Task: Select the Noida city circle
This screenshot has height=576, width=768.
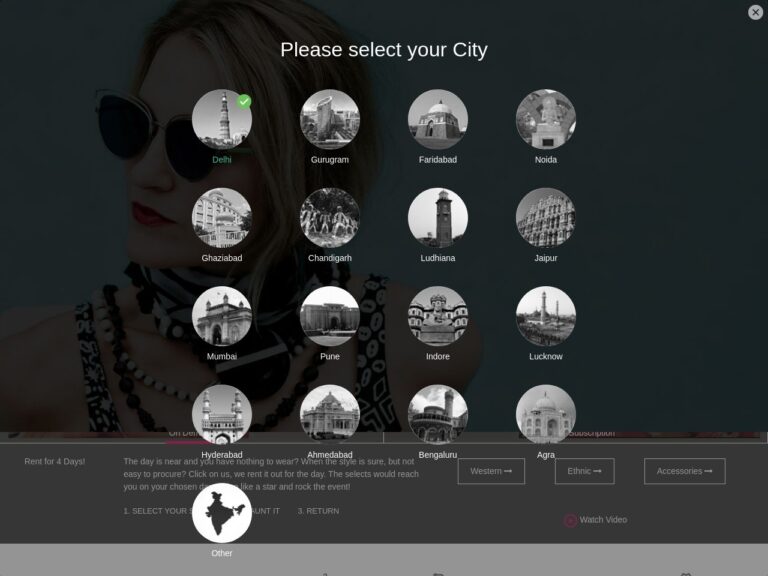Action: click(x=546, y=119)
